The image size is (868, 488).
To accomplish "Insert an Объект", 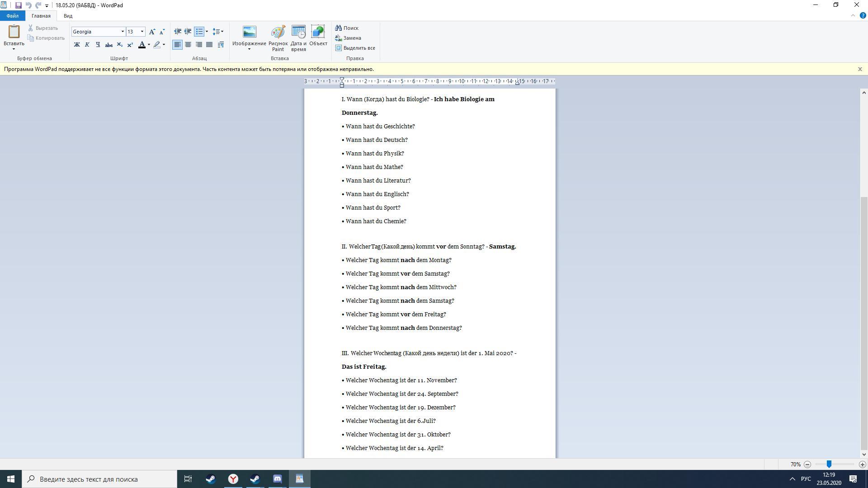I will pos(318,36).
